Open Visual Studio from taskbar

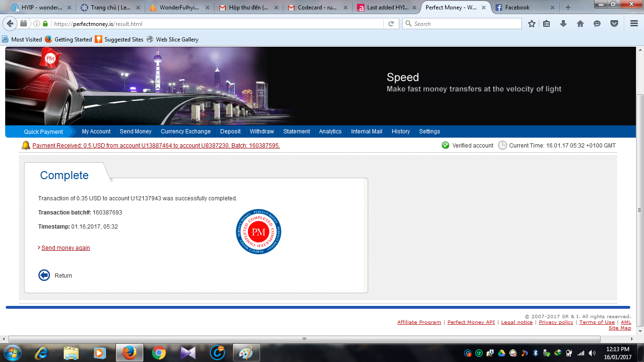click(188, 353)
